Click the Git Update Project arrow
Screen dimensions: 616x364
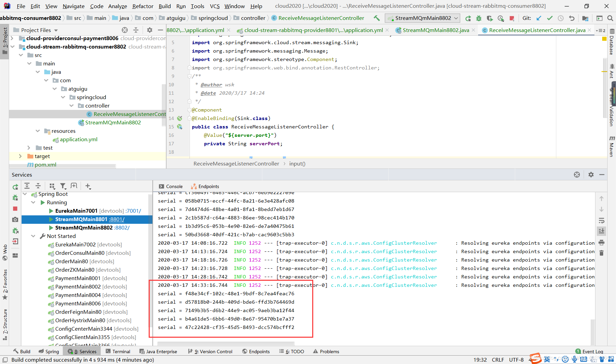pos(539,18)
